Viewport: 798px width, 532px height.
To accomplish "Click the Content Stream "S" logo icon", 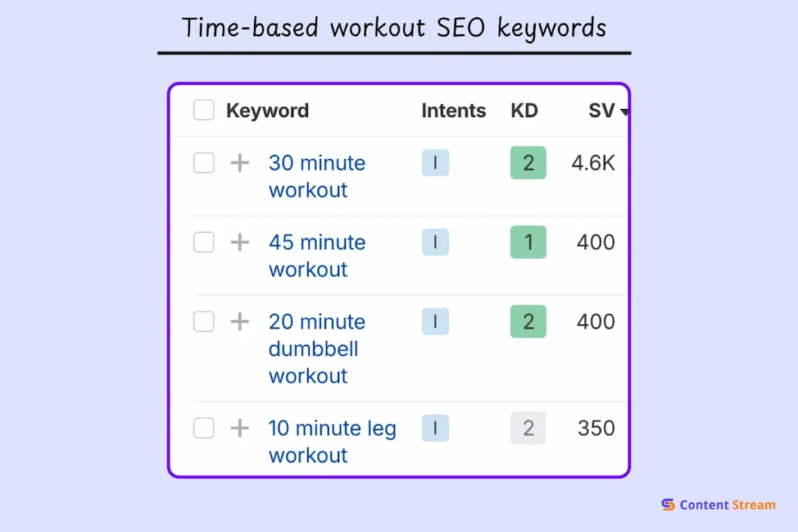I will tap(668, 505).
